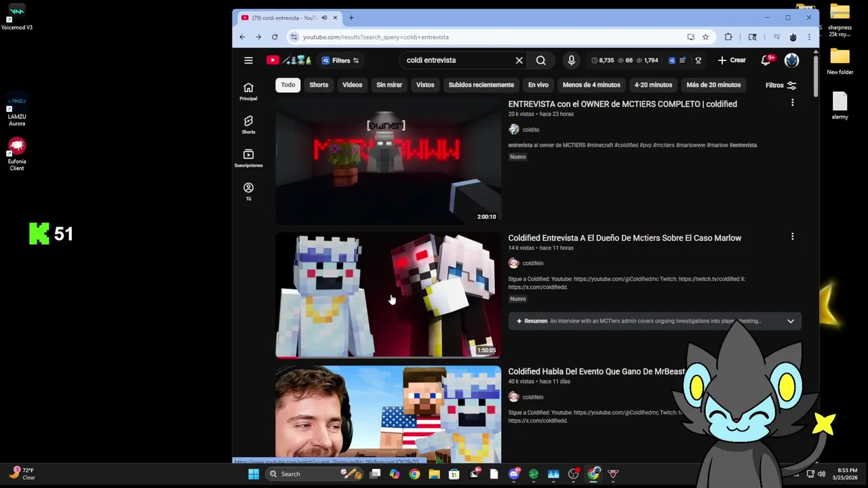Mute the tab via the speaker icon
The height and width of the screenshot is (488, 868).
tap(324, 18)
